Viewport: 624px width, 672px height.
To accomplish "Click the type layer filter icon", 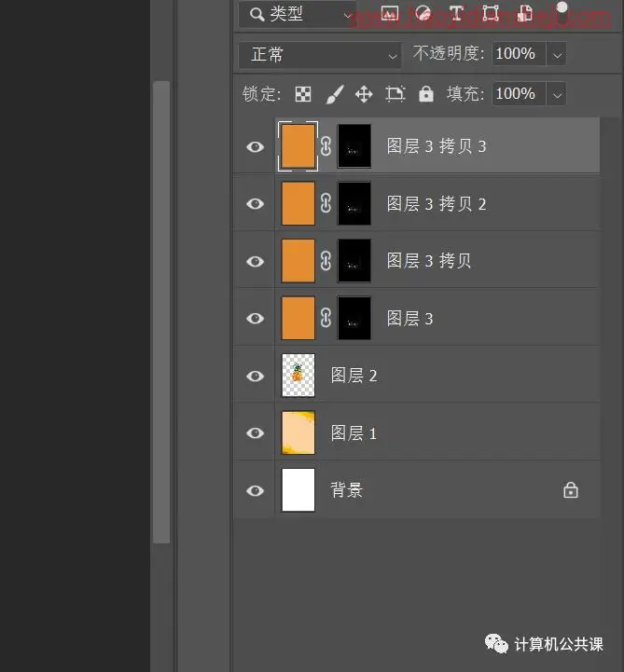I will (x=456, y=14).
